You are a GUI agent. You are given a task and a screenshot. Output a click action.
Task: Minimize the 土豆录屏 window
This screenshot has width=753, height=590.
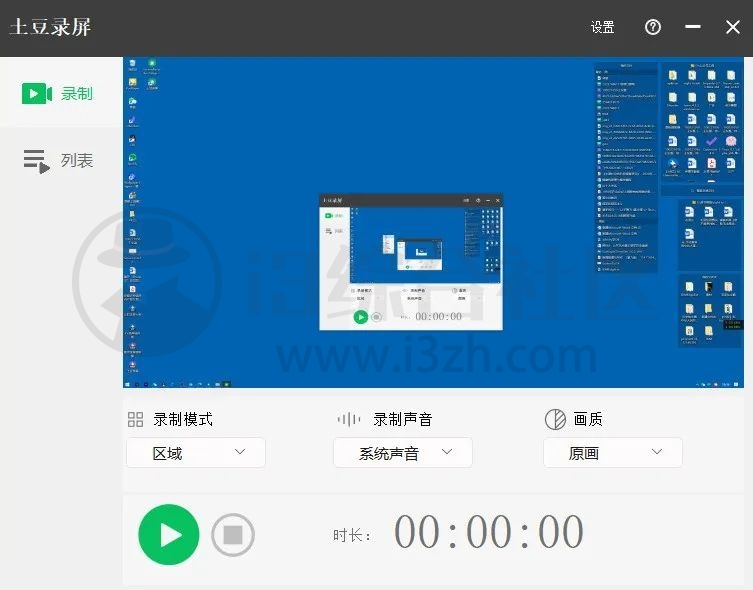coord(692,27)
